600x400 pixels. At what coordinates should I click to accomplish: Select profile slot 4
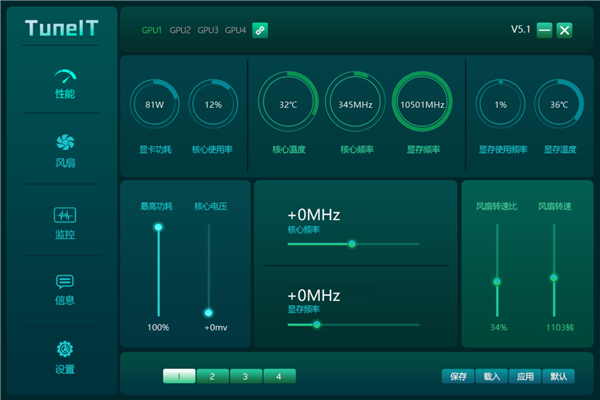(x=279, y=376)
